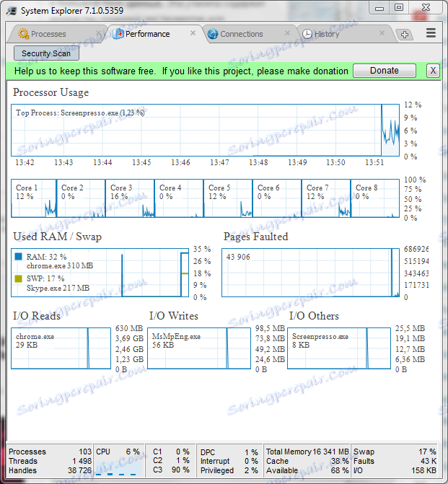Image resolution: width=448 pixels, height=484 pixels.
Task: Click 'SWP: 17 %' label
Action: (x=45, y=278)
